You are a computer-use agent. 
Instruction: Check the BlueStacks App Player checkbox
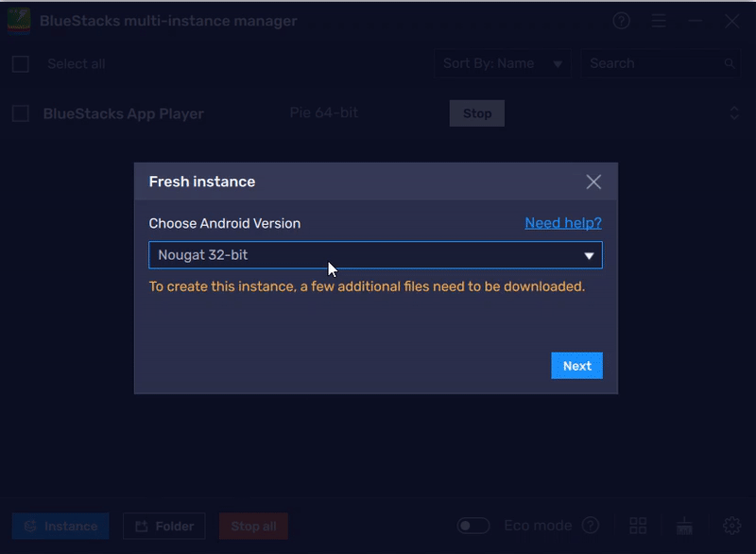pos(21,113)
